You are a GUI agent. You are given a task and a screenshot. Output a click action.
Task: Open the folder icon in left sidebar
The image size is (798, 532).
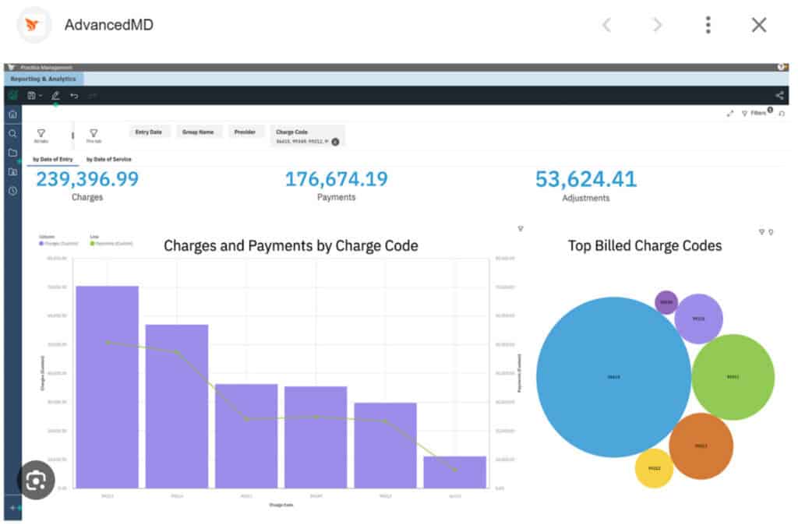tap(12, 153)
